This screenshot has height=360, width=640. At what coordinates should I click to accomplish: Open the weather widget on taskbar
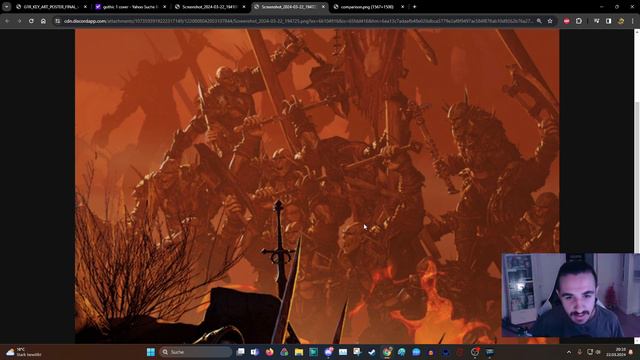point(24,352)
